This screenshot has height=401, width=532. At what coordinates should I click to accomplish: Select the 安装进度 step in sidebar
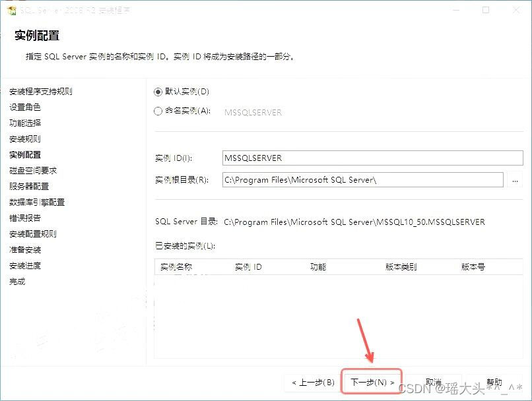pos(25,266)
